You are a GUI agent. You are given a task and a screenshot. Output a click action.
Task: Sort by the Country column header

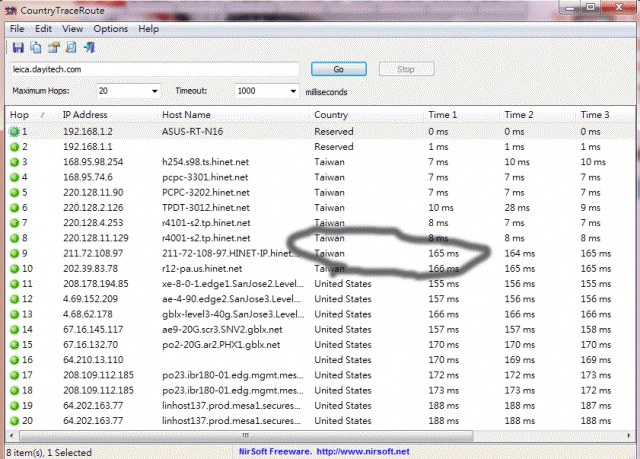pos(367,115)
